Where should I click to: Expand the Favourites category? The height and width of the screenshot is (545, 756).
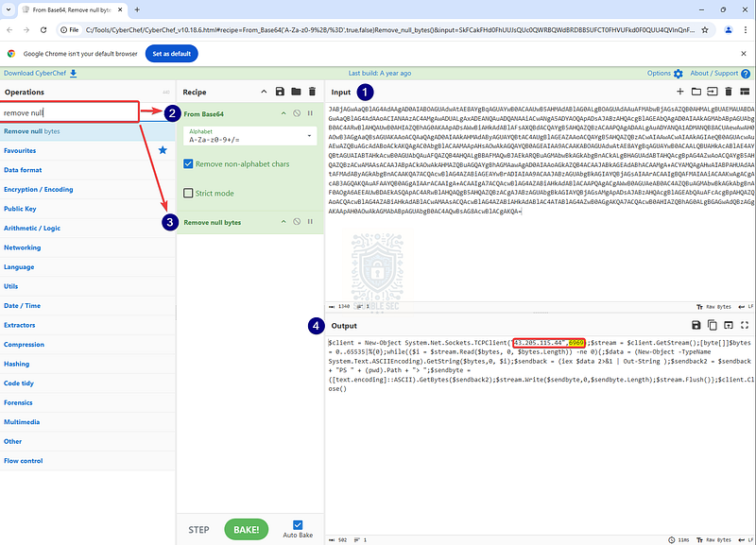(87, 150)
